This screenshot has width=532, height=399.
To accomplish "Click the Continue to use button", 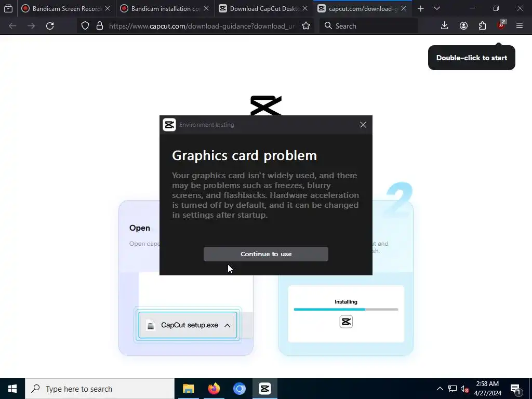I will click(265, 254).
